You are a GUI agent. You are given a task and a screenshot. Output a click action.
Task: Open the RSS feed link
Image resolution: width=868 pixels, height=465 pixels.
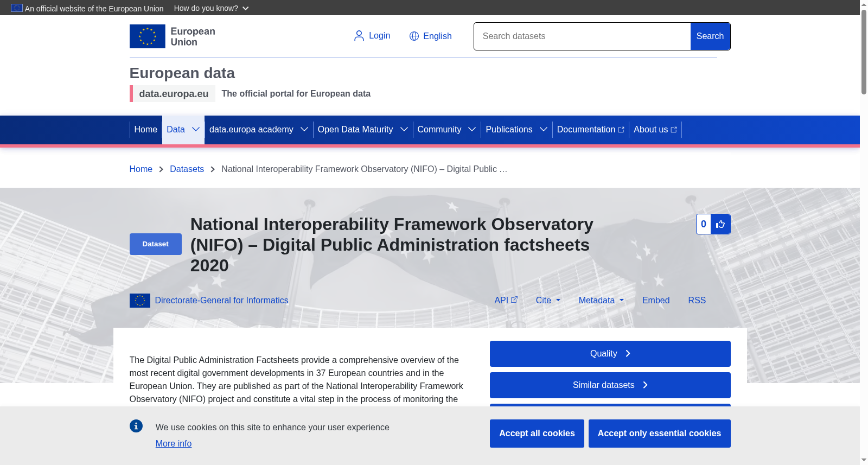click(x=697, y=300)
